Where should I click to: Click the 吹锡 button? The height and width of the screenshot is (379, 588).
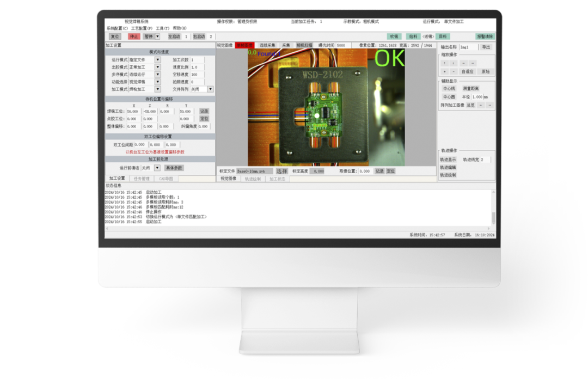394,36
